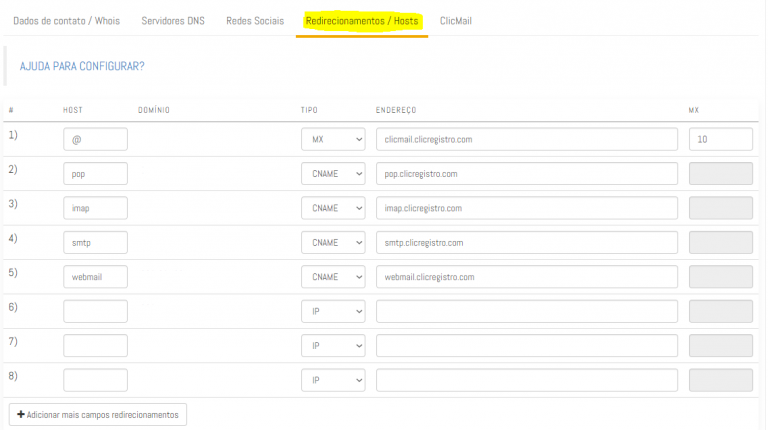Focus the webmail host input field

point(95,277)
